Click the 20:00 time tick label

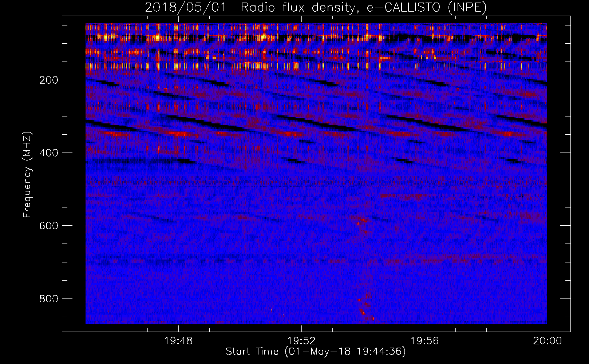(548, 341)
